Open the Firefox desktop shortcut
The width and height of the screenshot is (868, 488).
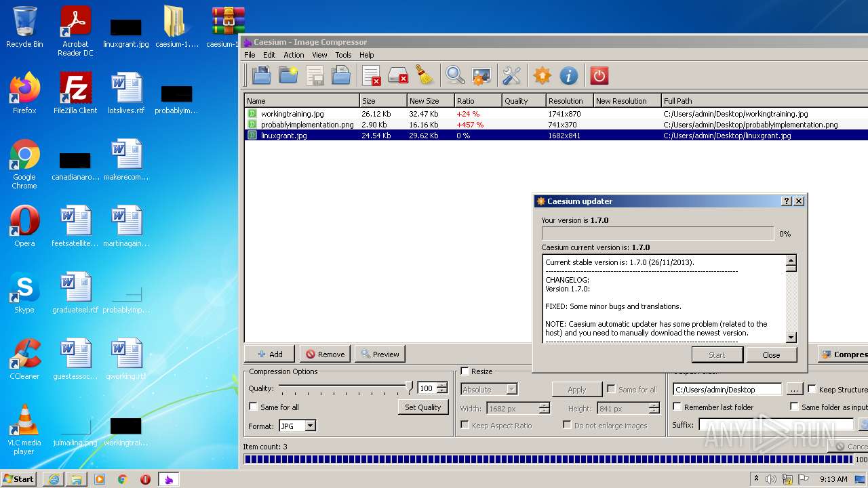pos(24,93)
